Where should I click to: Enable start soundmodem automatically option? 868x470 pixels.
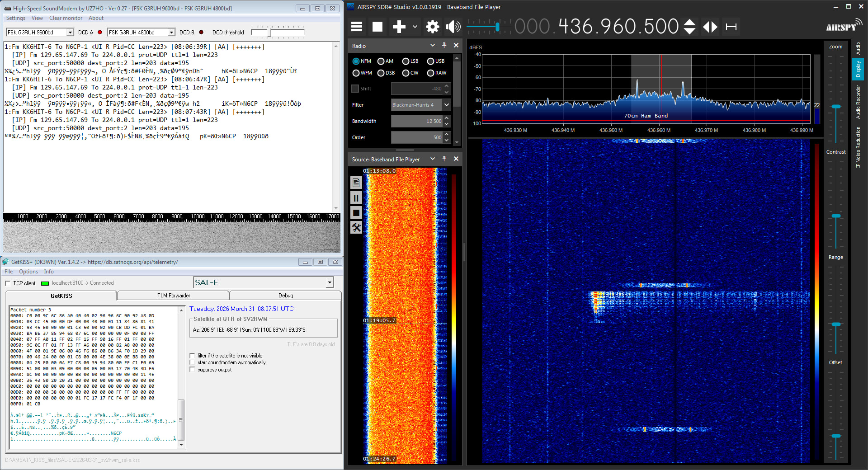(x=193, y=362)
